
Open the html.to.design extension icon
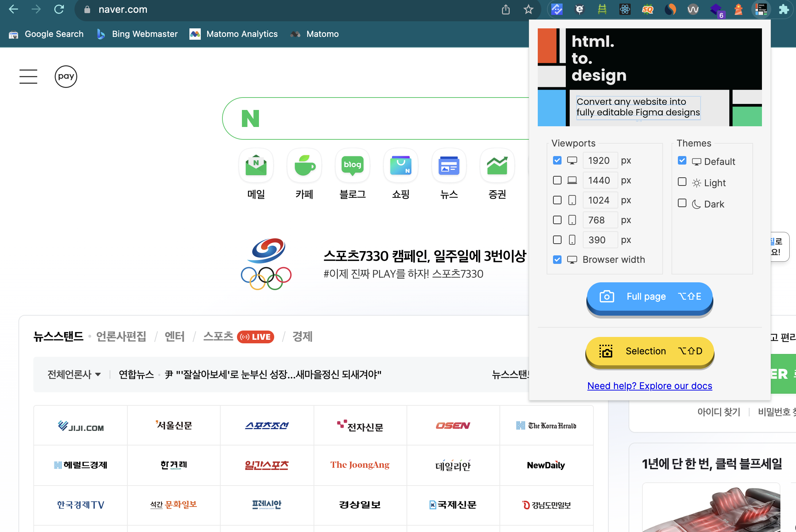click(761, 10)
